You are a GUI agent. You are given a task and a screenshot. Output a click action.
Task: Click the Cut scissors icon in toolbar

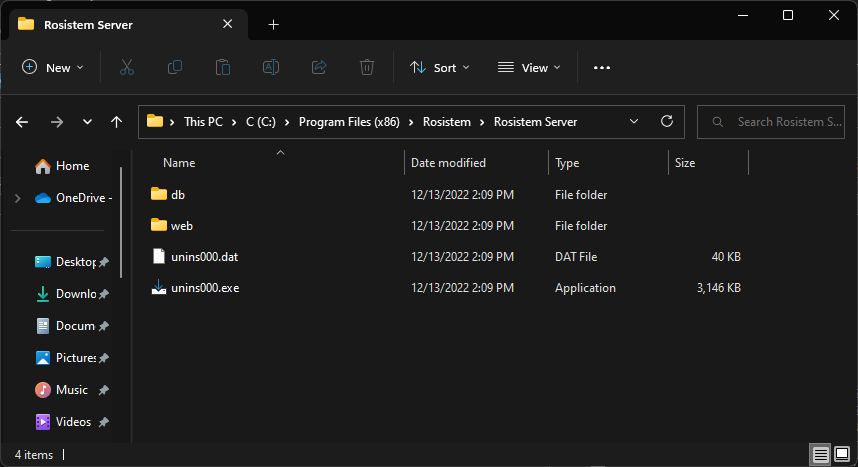pos(127,67)
